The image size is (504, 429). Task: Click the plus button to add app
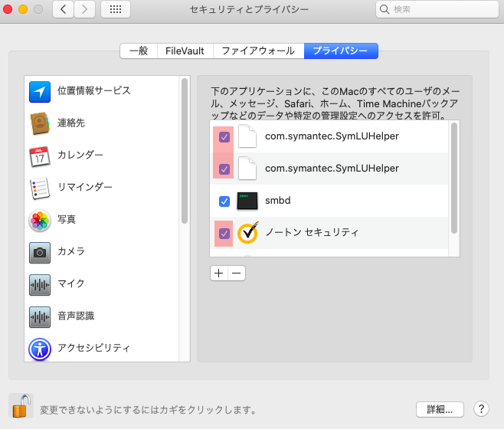[219, 273]
